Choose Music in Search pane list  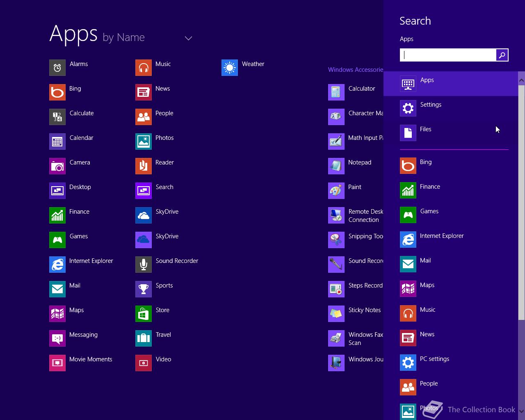click(x=451, y=313)
